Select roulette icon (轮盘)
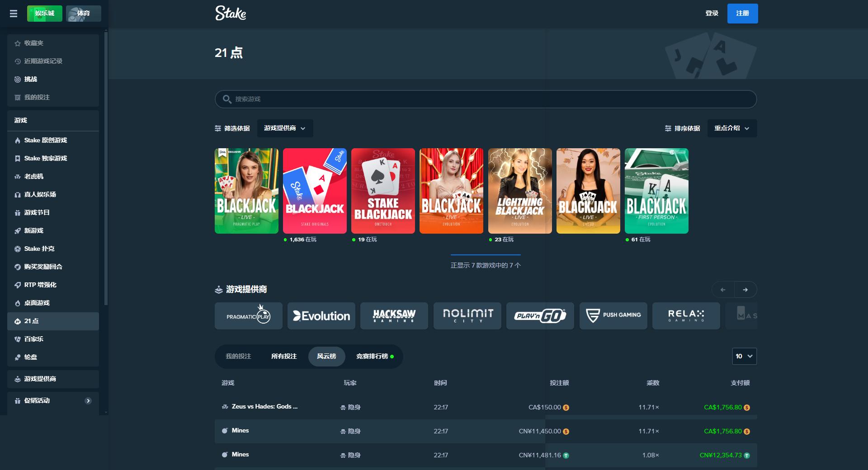This screenshot has height=470, width=868. 18,357
